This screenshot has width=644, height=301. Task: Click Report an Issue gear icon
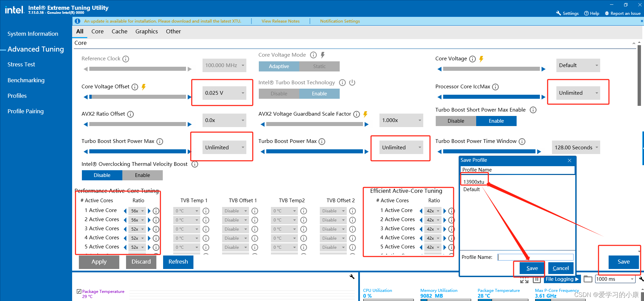click(x=607, y=13)
